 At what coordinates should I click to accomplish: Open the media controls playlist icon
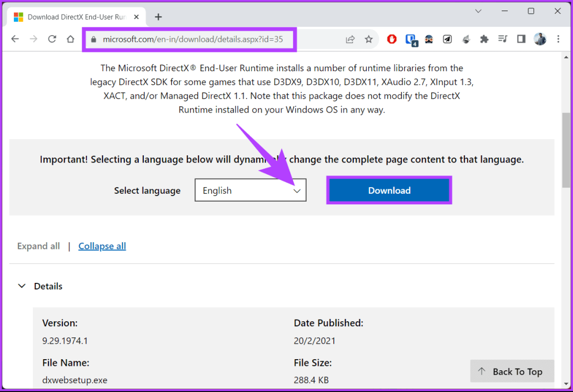(x=502, y=39)
